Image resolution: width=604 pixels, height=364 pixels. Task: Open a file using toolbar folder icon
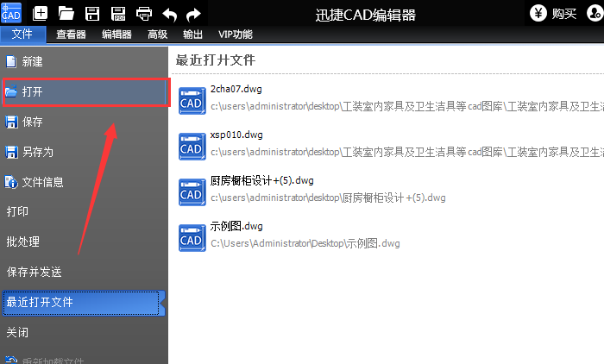[x=66, y=14]
